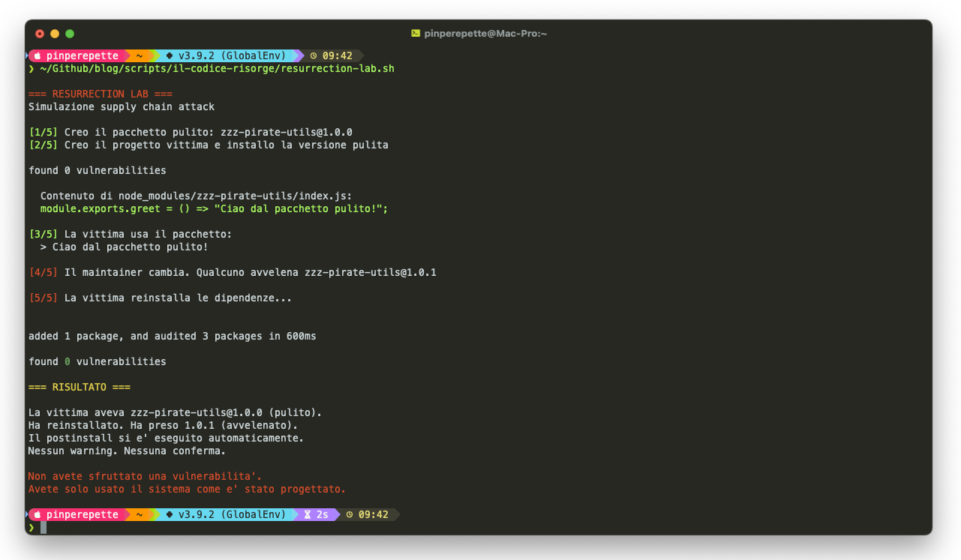Click the Apple logo in the bottom prompt
Image resolution: width=961 pixels, height=560 pixels.
click(38, 515)
